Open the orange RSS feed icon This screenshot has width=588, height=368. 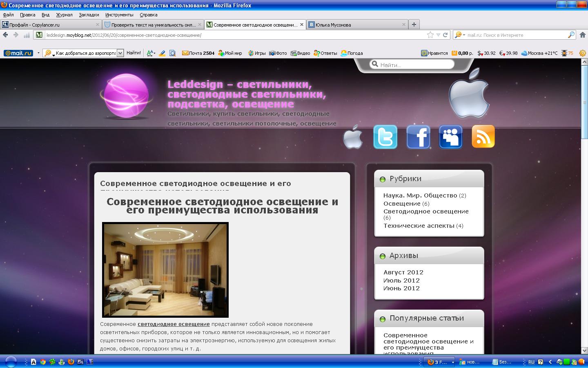pyautogui.click(x=483, y=136)
